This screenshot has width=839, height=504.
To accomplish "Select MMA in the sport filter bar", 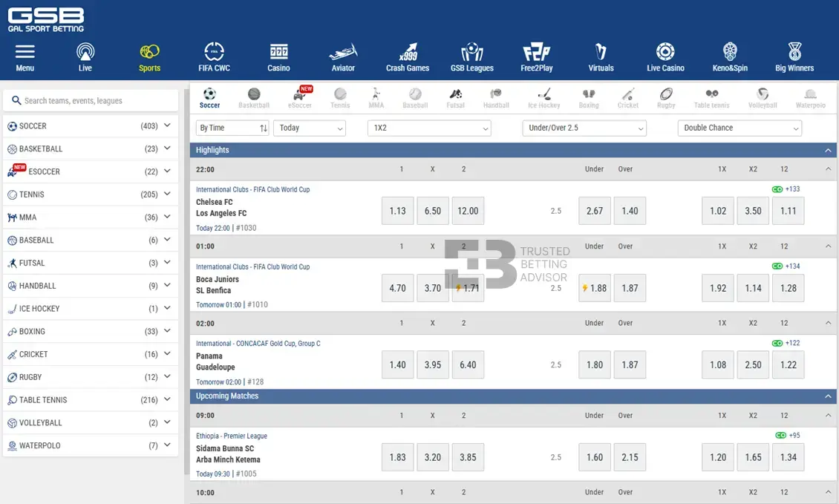I will pos(376,99).
